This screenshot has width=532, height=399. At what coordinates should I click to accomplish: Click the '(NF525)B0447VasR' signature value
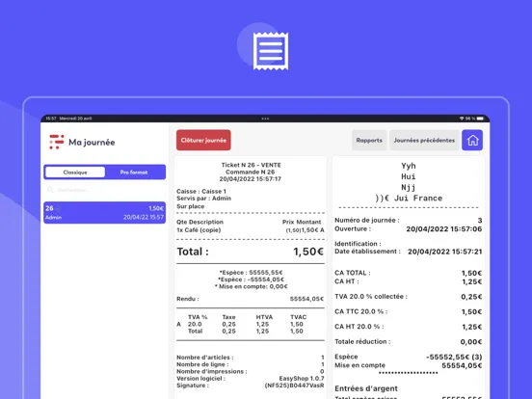(294, 386)
